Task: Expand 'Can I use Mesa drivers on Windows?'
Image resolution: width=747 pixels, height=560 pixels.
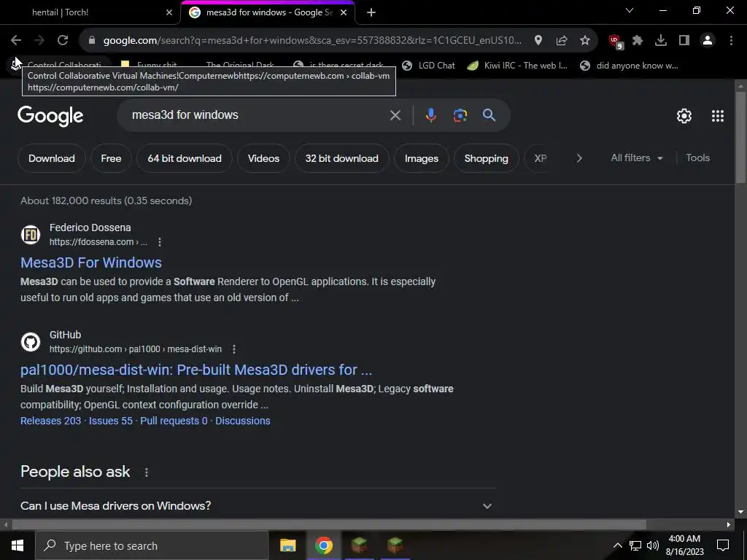Action: (258, 506)
